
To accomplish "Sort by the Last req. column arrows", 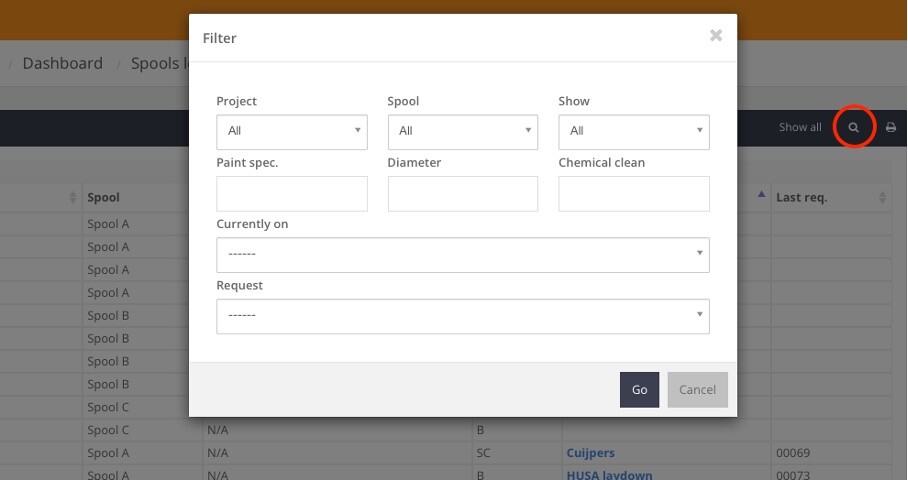I will click(x=882, y=198).
